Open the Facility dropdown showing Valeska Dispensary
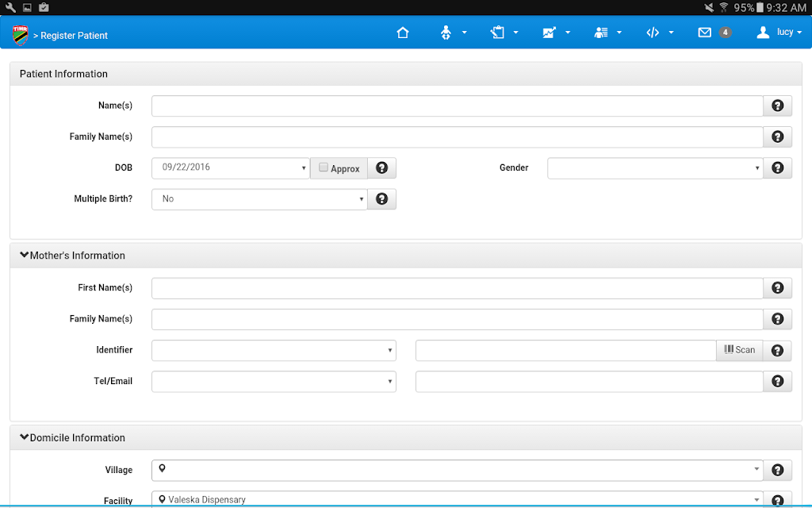Image resolution: width=812 pixels, height=508 pixels. [x=458, y=498]
